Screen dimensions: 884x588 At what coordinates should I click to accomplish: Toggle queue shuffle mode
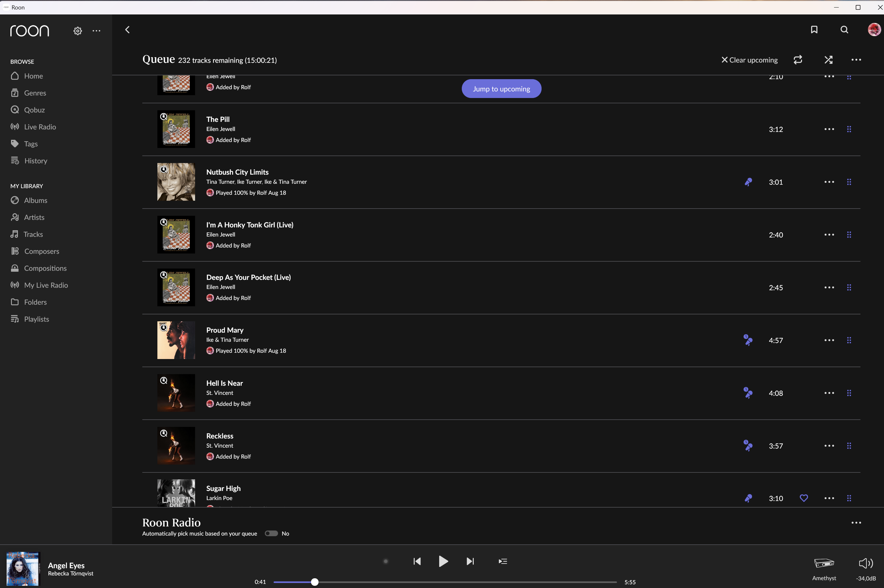coord(828,60)
